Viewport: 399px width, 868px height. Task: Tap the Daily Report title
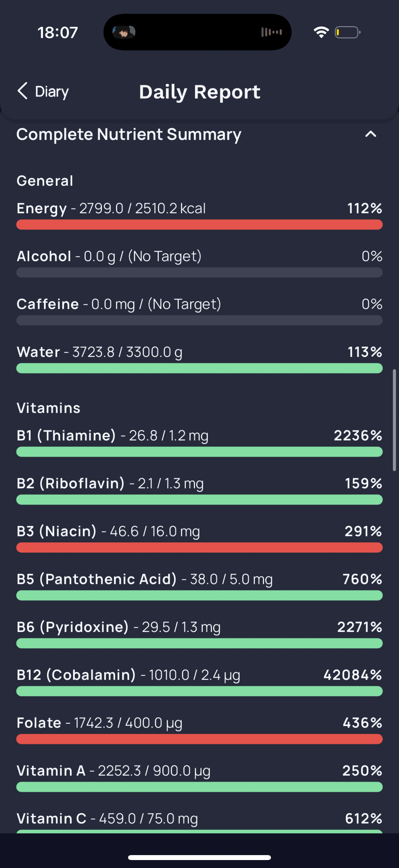[200, 92]
